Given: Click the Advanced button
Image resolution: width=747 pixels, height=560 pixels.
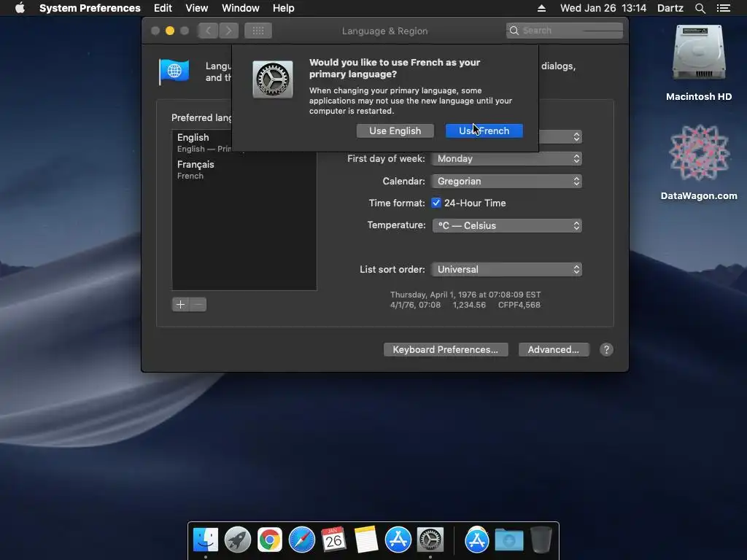Looking at the screenshot, I should pyautogui.click(x=554, y=349).
